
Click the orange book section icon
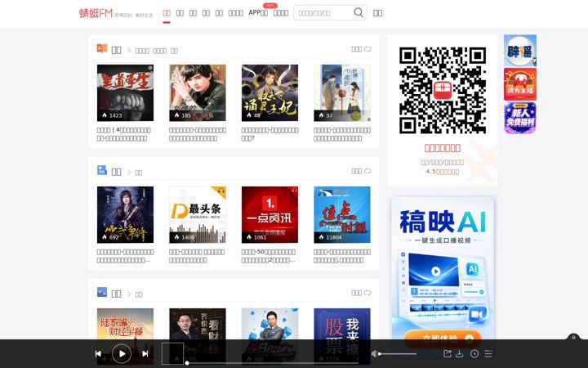[x=102, y=48]
